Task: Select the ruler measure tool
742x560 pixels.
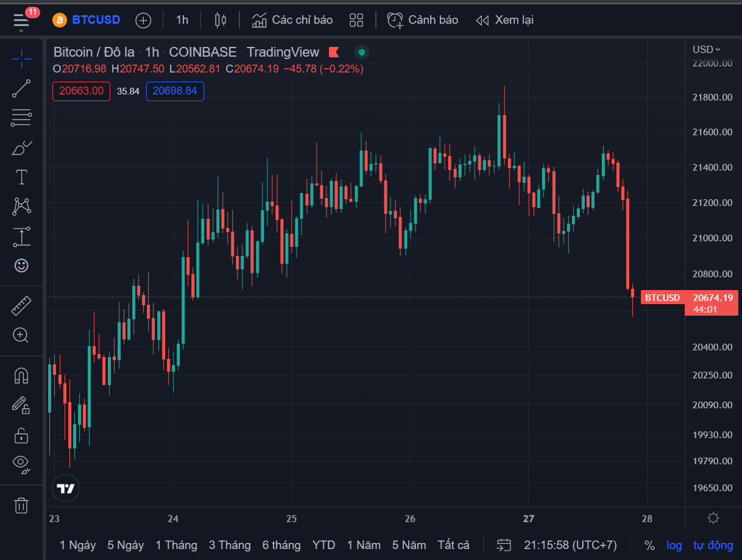Action: pyautogui.click(x=21, y=306)
